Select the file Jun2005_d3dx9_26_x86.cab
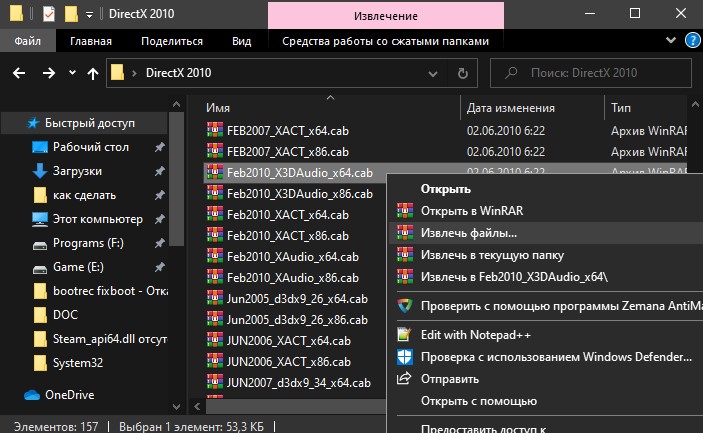 click(297, 320)
